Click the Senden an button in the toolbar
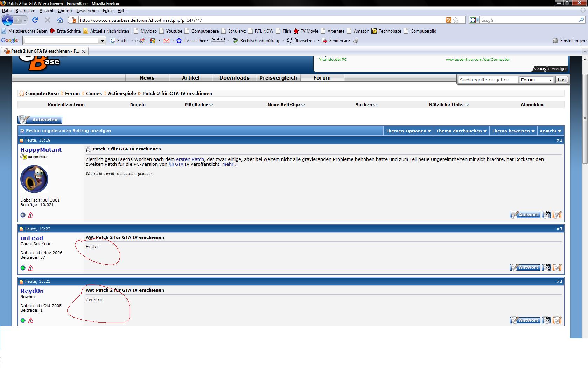 tap(336, 41)
